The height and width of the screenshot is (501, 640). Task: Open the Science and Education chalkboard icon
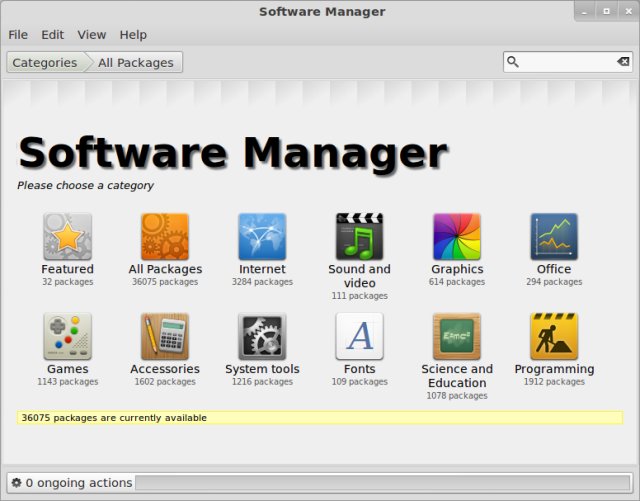pos(457,336)
